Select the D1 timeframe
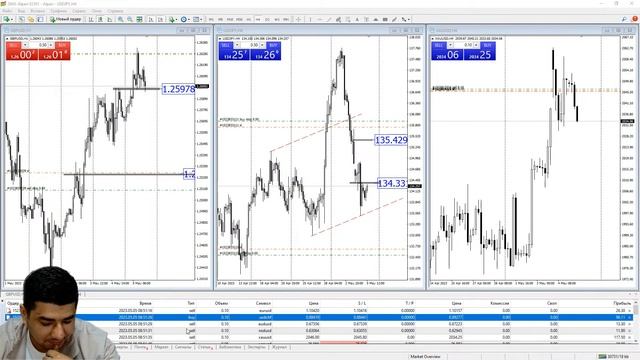 (267, 19)
